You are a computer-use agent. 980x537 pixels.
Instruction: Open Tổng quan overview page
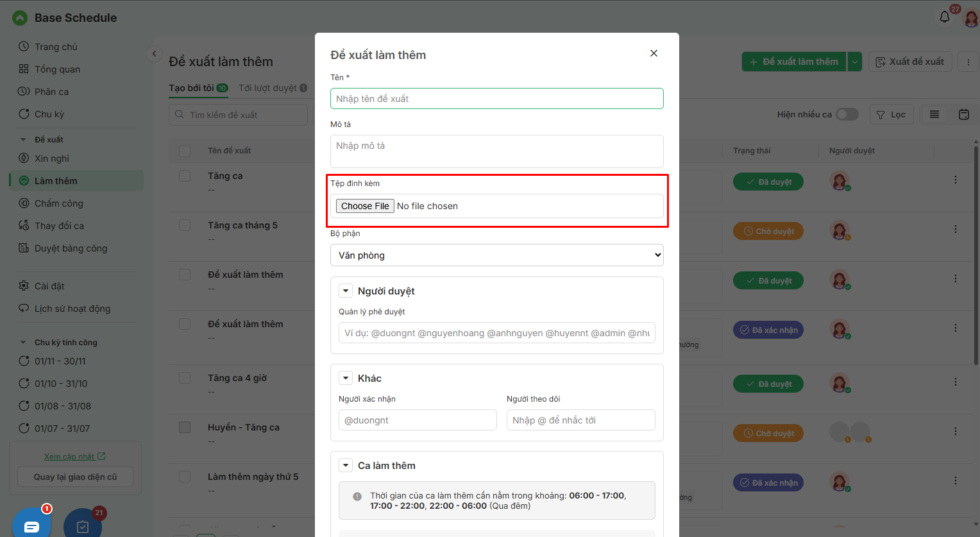point(57,69)
